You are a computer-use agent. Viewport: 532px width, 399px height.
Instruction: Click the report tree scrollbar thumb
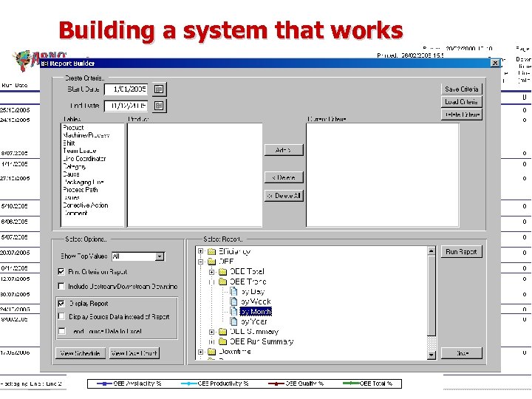(432, 295)
